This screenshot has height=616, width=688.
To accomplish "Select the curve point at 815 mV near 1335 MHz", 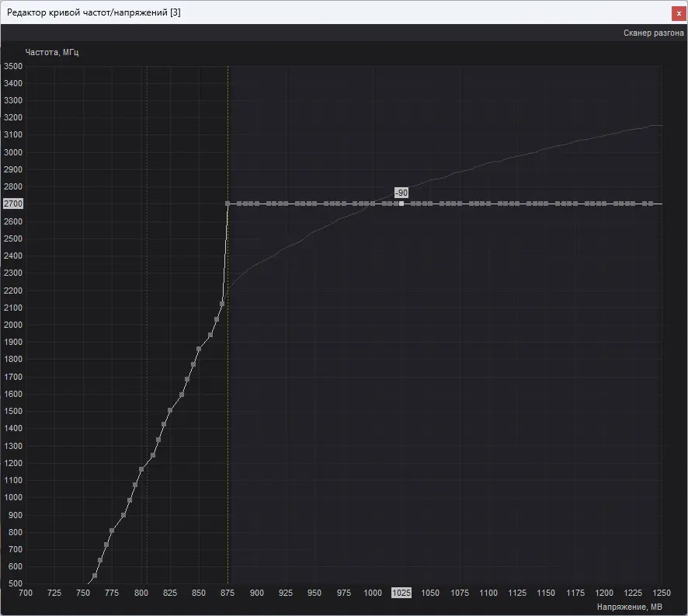I will click(x=158, y=440).
